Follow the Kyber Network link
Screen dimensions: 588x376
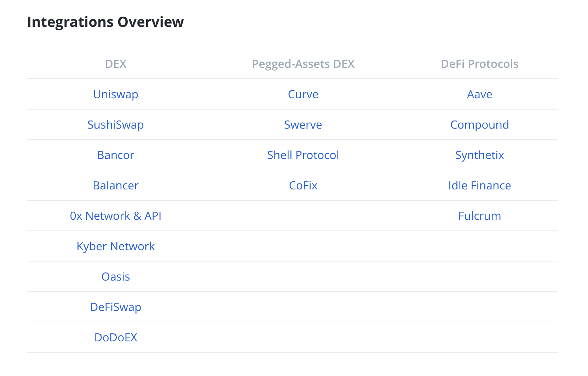click(x=116, y=246)
